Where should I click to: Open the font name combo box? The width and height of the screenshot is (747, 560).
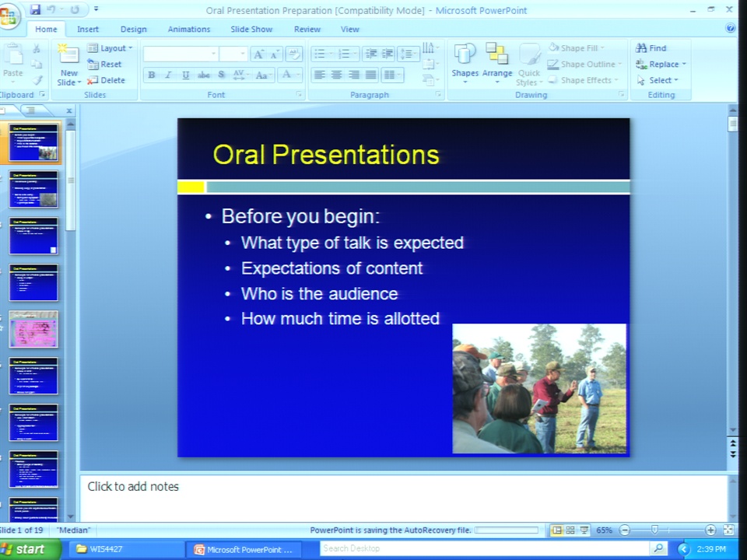click(181, 54)
